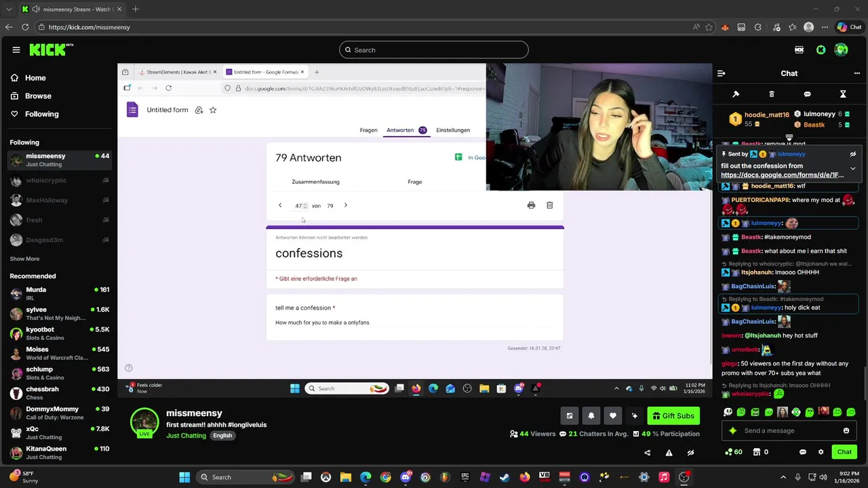Collapse the gift leaderboard with the center arrow

[x=789, y=138]
